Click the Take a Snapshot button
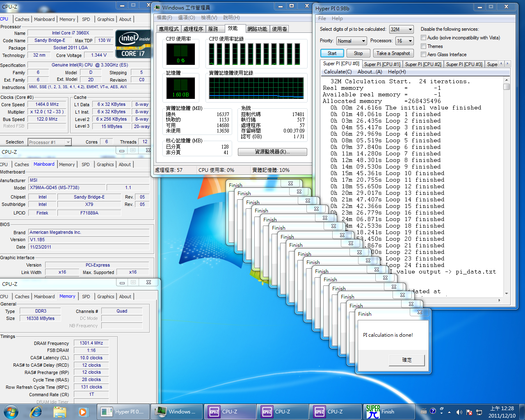 tap(393, 53)
